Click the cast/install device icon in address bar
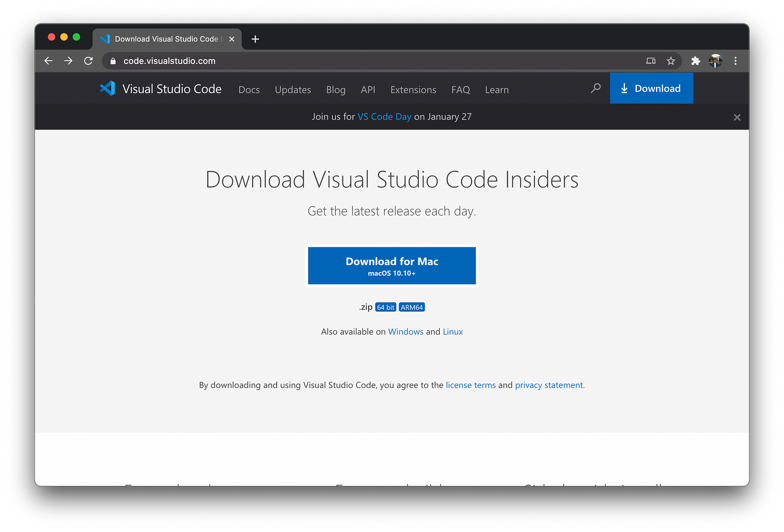784x532 pixels. click(650, 61)
